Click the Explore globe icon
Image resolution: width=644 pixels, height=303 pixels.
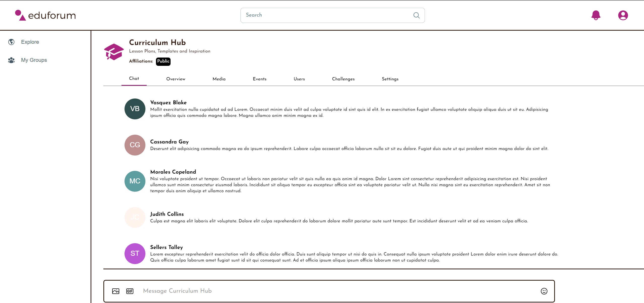click(11, 42)
